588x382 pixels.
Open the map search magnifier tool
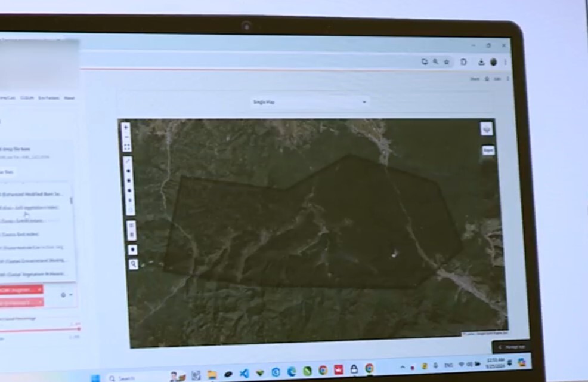coord(133,264)
